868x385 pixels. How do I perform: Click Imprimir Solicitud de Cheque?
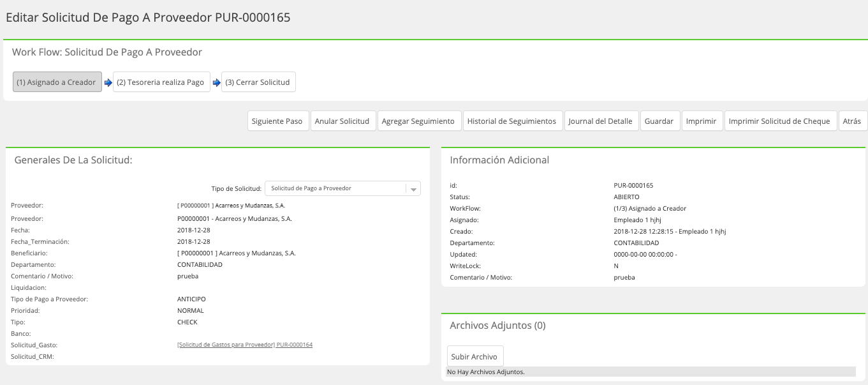pos(780,121)
